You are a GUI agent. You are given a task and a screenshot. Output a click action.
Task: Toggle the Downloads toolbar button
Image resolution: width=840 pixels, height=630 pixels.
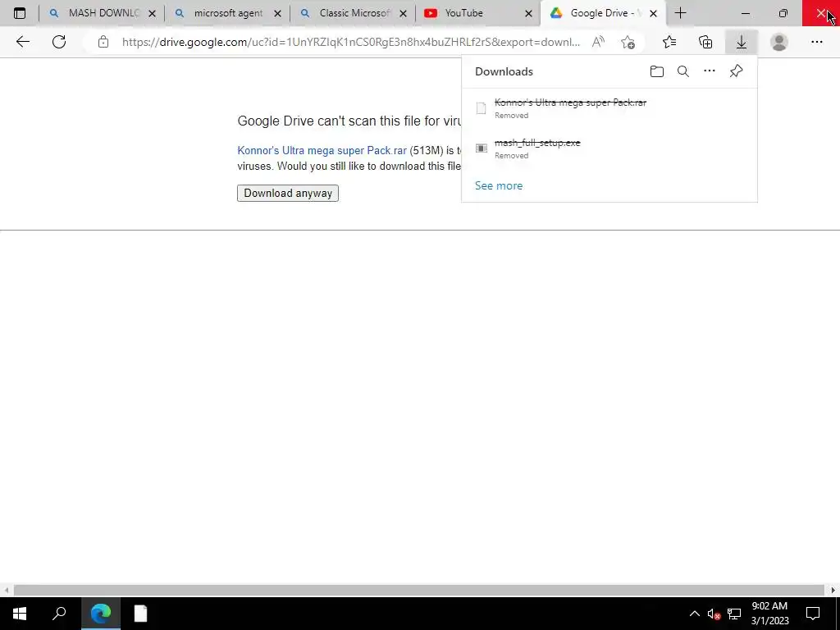click(742, 42)
